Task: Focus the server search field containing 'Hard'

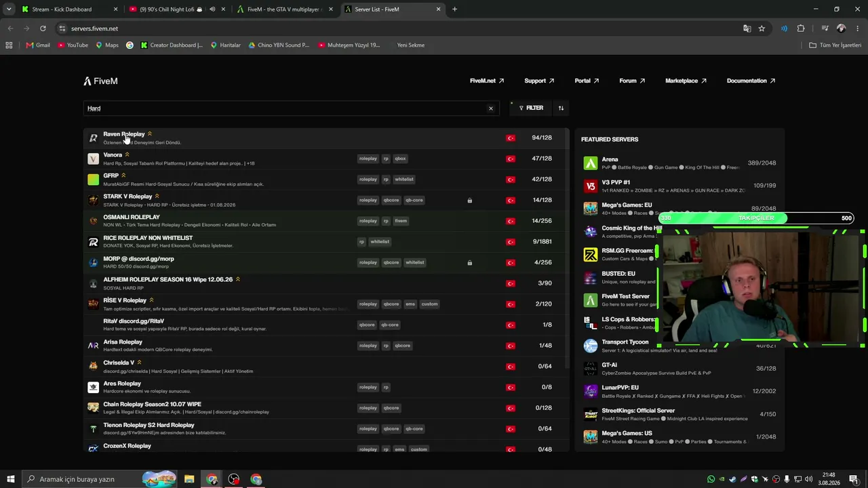Action: click(291, 108)
